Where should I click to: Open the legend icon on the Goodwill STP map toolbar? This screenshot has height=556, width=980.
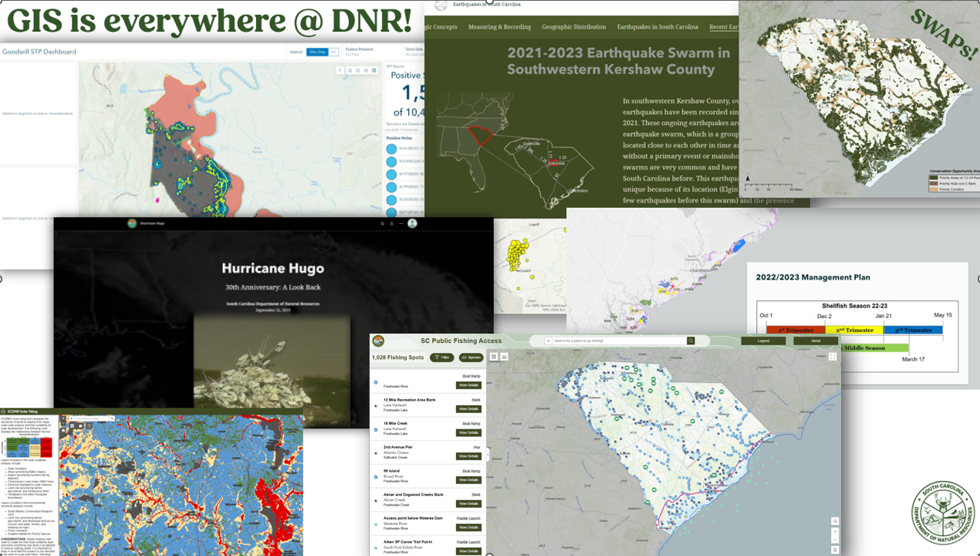click(357, 70)
